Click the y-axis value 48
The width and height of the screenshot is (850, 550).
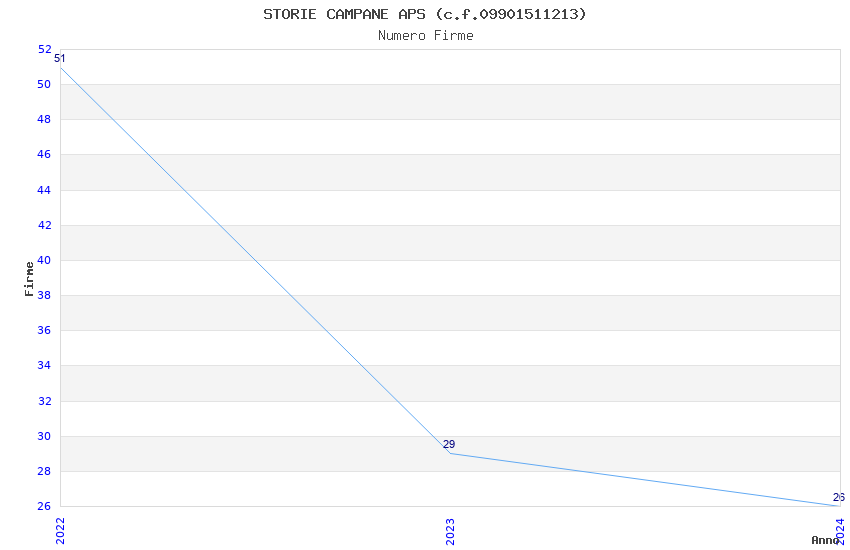point(44,119)
